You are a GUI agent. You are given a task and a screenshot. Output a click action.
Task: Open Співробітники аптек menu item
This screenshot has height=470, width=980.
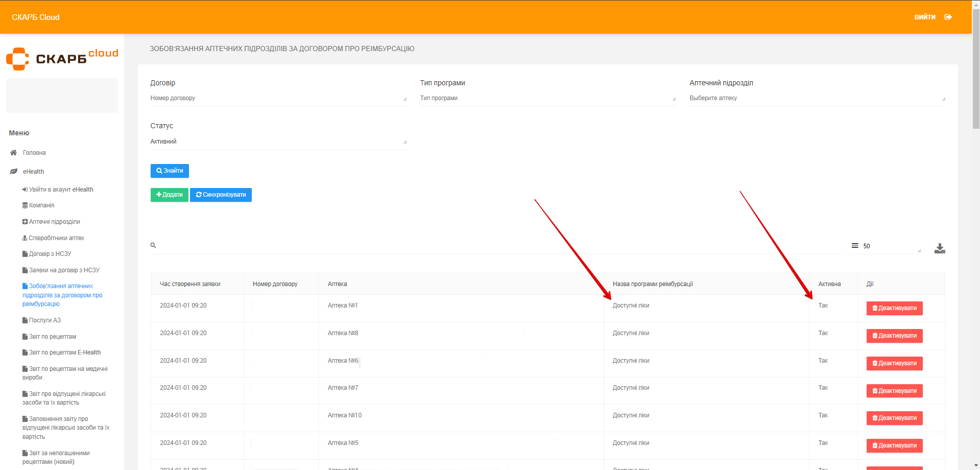(x=56, y=238)
